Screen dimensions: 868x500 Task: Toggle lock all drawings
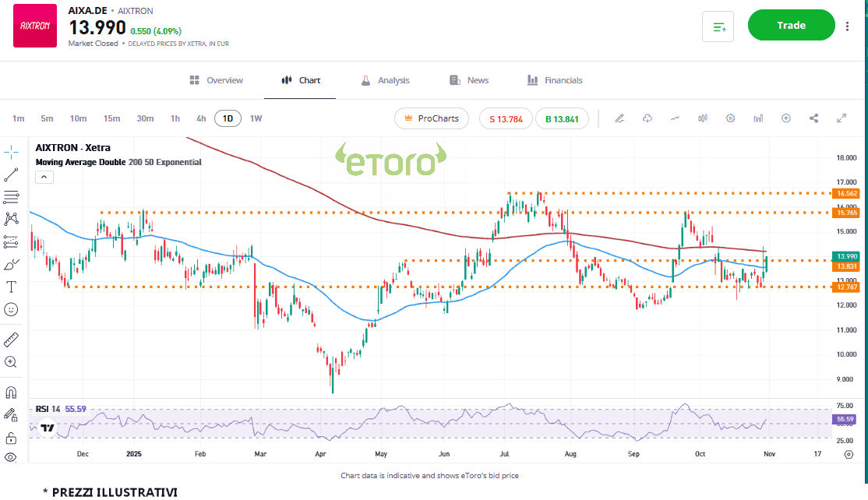[x=11, y=438]
